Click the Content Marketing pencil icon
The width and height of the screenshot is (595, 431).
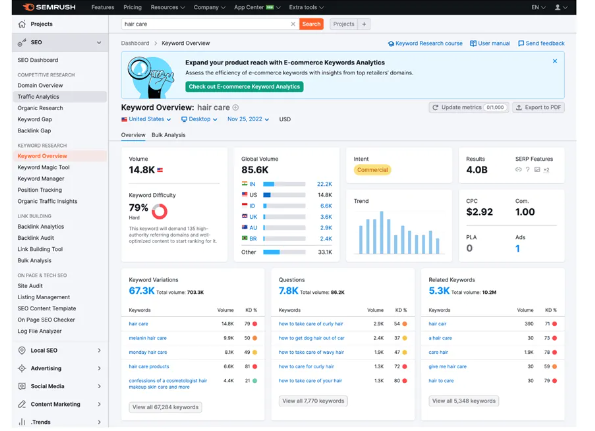pyautogui.click(x=22, y=404)
